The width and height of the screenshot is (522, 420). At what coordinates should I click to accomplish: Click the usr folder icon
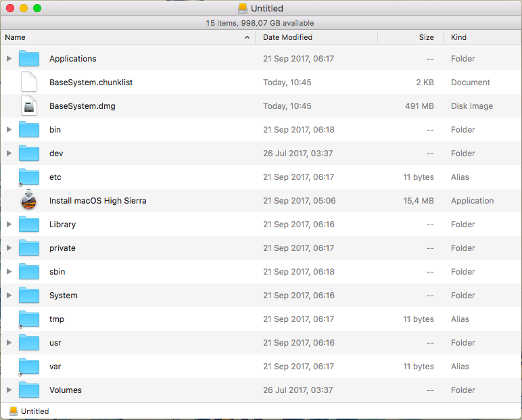click(x=29, y=343)
